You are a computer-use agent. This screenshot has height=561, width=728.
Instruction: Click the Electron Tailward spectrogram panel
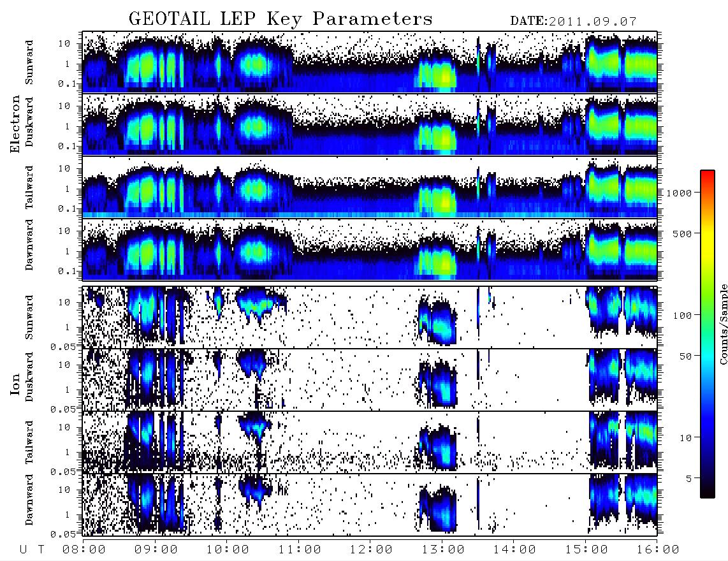click(x=370, y=187)
